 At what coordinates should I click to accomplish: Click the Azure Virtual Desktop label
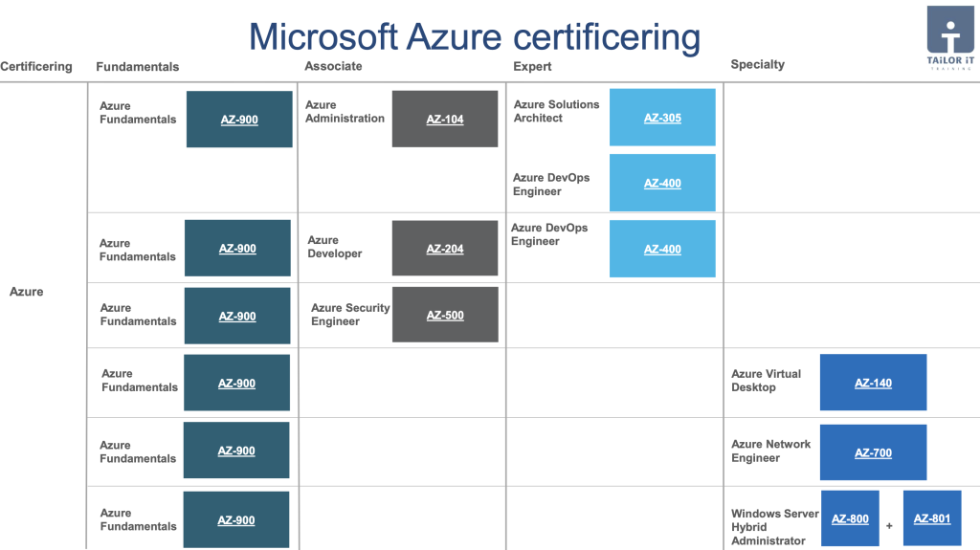click(x=767, y=381)
